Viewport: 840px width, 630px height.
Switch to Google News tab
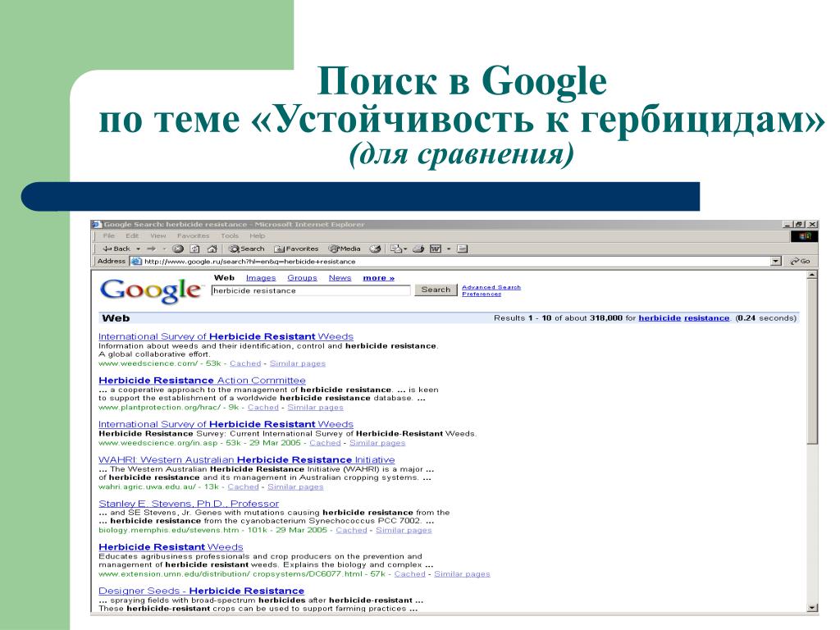tap(340, 278)
